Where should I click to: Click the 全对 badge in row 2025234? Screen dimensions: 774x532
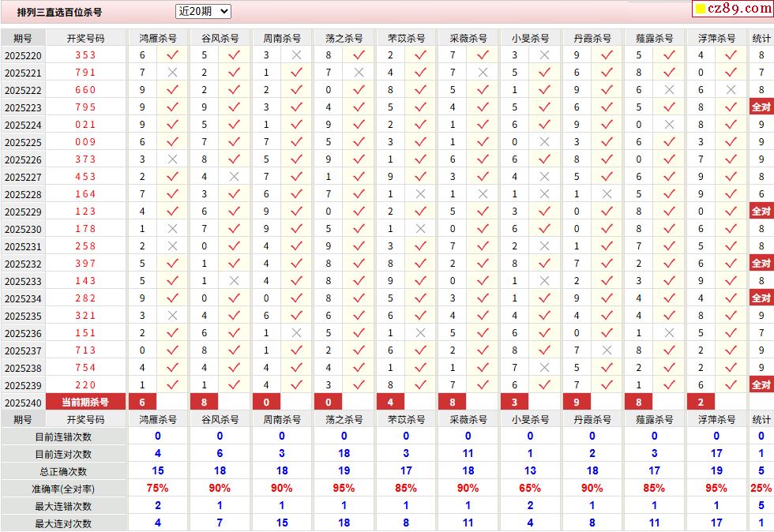click(x=761, y=298)
